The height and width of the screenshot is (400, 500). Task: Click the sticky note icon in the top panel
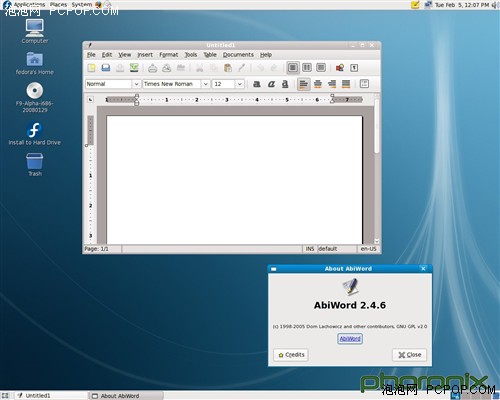click(x=415, y=5)
